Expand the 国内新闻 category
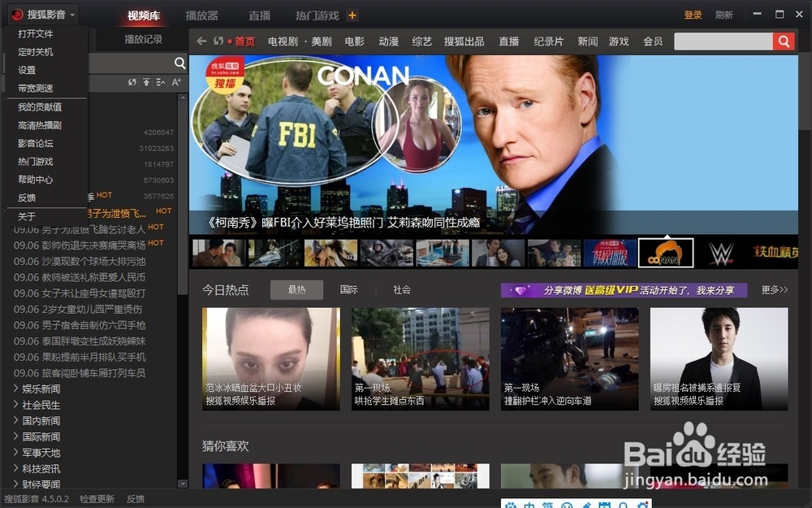The image size is (812, 508). pyautogui.click(x=15, y=420)
